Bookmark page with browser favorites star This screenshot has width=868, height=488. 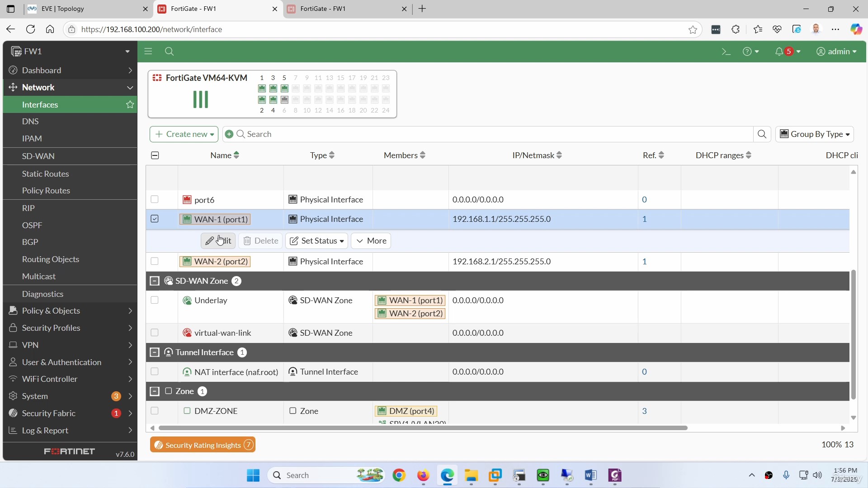coord(693,29)
